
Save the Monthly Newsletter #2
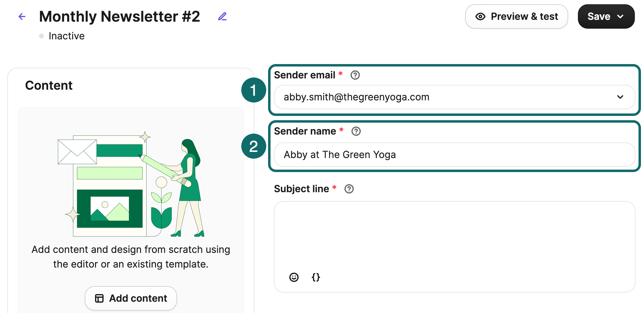point(599,16)
